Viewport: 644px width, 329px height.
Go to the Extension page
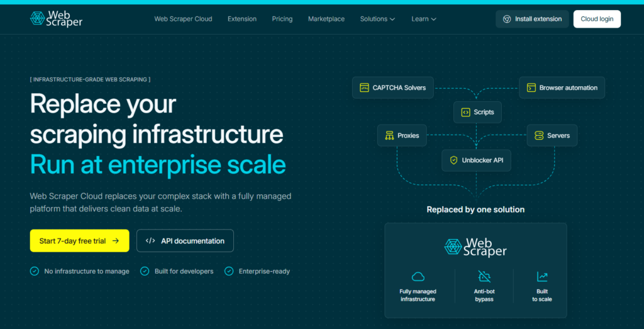click(242, 19)
